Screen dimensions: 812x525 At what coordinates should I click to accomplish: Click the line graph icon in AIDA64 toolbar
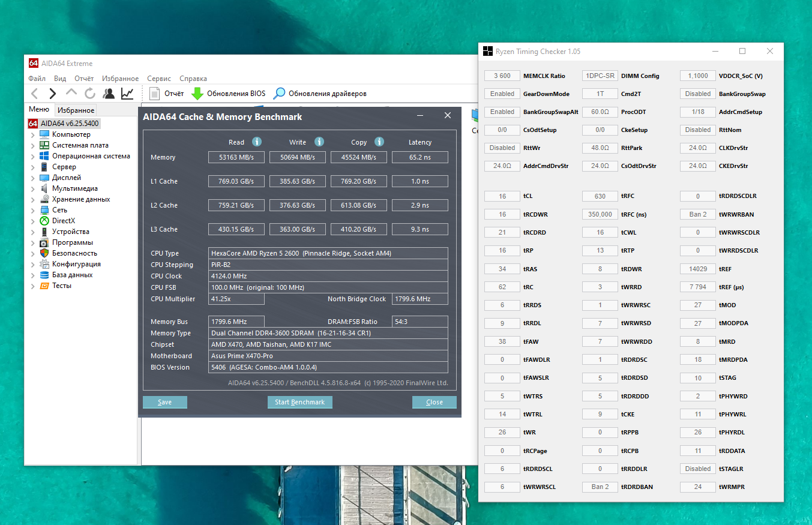pos(127,94)
